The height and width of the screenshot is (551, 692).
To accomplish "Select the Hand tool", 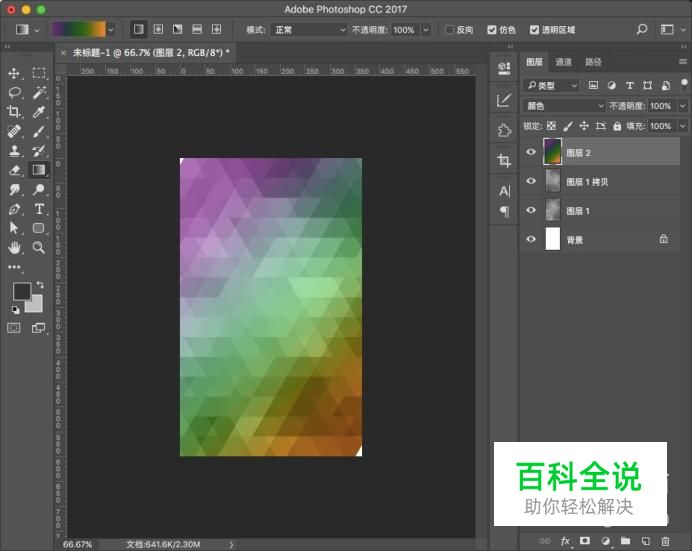I will 14,247.
